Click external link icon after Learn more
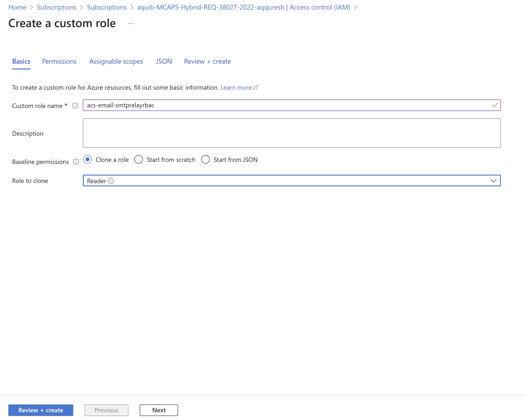Viewport: 525px width, 420px height. [x=256, y=87]
